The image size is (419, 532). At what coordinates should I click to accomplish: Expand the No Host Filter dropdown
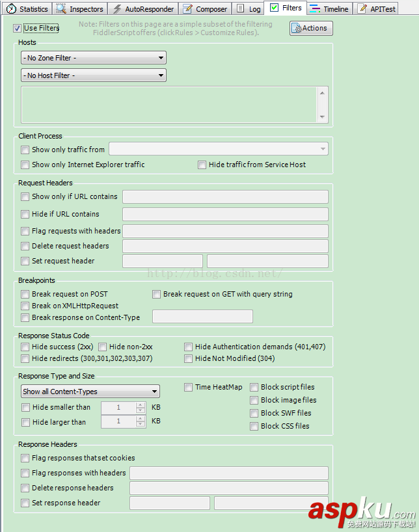pos(94,75)
